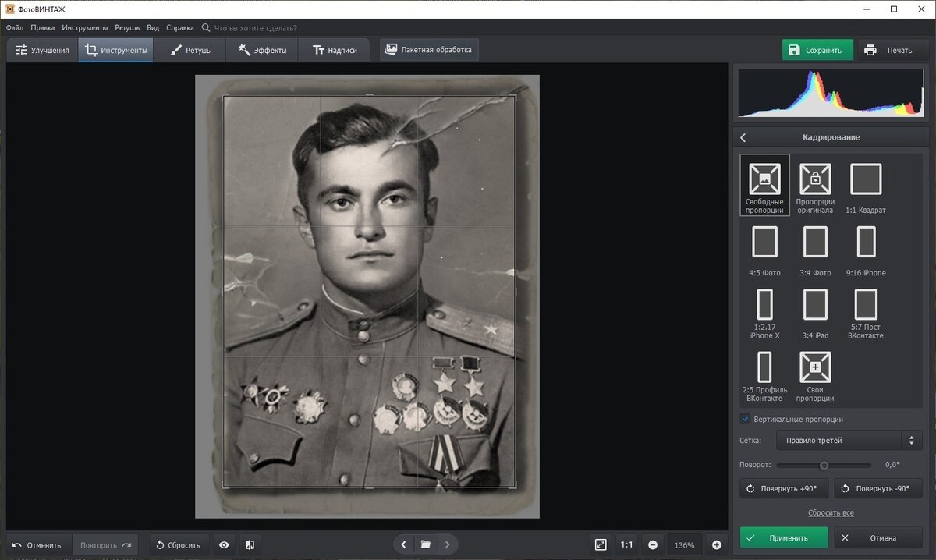Click the fit-to-screen icon
This screenshot has width=936, height=560.
(601, 545)
